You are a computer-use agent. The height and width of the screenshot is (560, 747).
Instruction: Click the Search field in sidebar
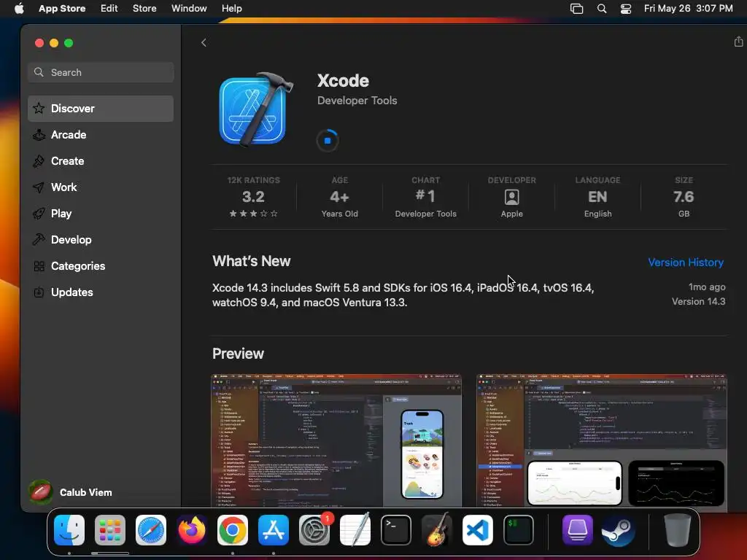[x=101, y=72]
